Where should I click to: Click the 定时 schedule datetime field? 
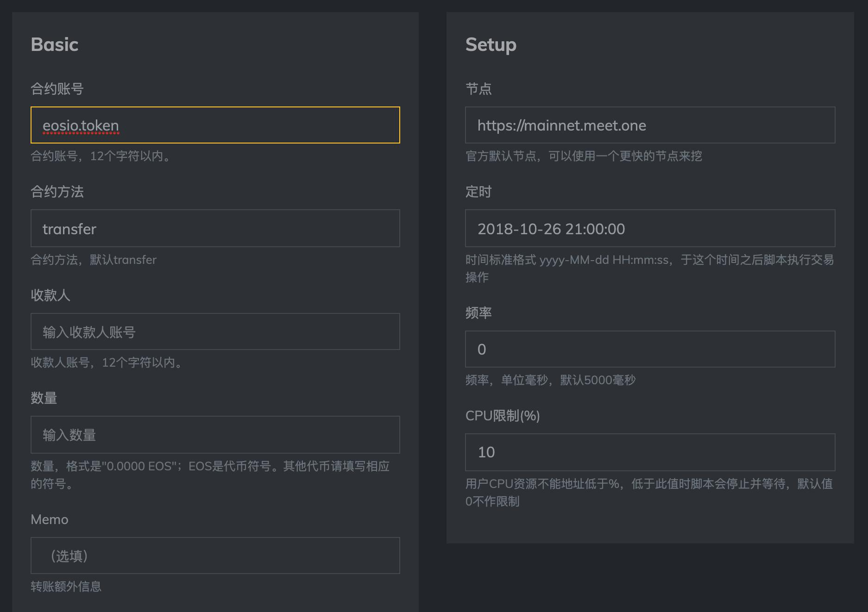point(650,228)
